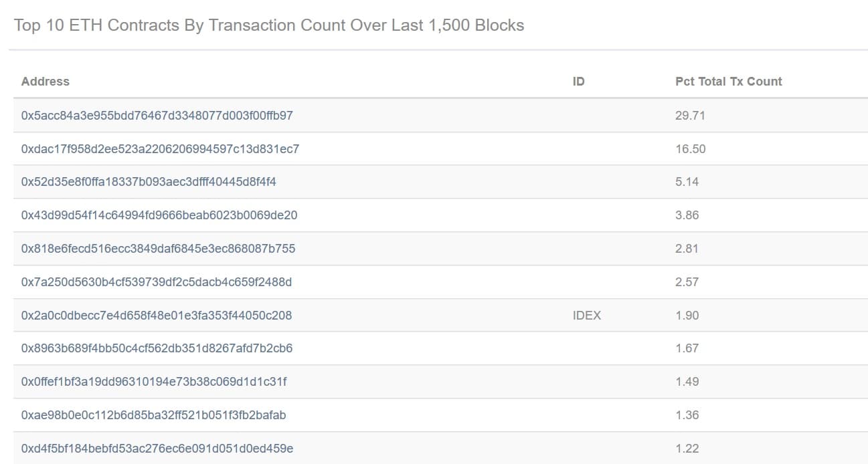868x464 pixels.
Task: Open address beginning 0x8963b689f4bb50c4
Action: [157, 348]
